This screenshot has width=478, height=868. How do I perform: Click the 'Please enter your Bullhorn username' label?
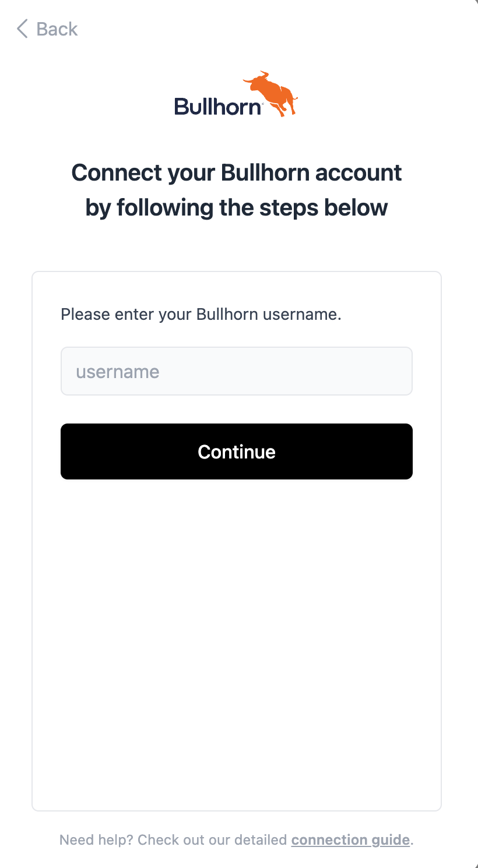click(201, 315)
